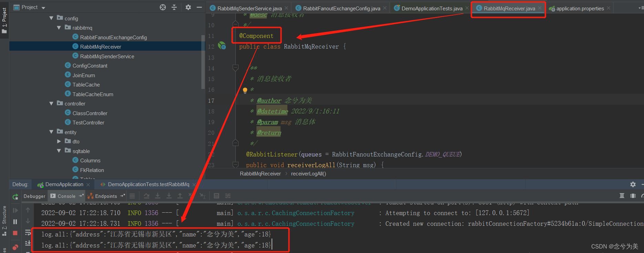Screen dimensions: 644x253
Task: Collapse the sqltable folder
Action: (x=59, y=151)
